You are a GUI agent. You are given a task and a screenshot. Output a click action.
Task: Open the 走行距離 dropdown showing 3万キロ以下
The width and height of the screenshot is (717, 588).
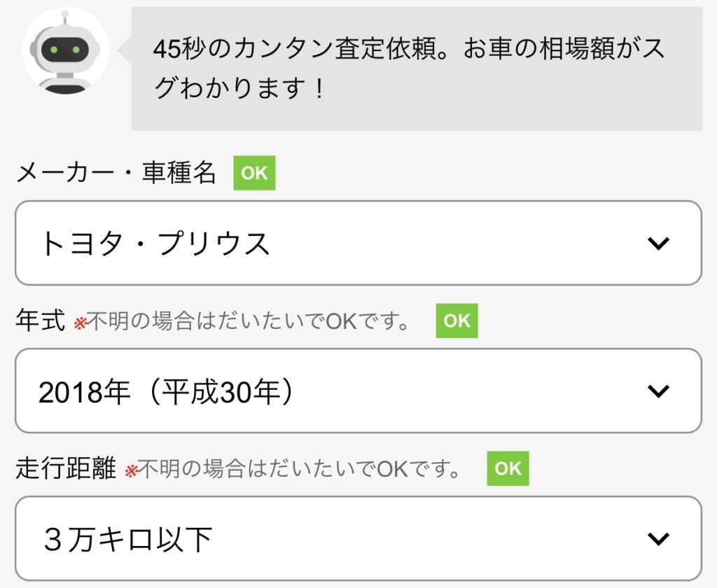point(358,538)
